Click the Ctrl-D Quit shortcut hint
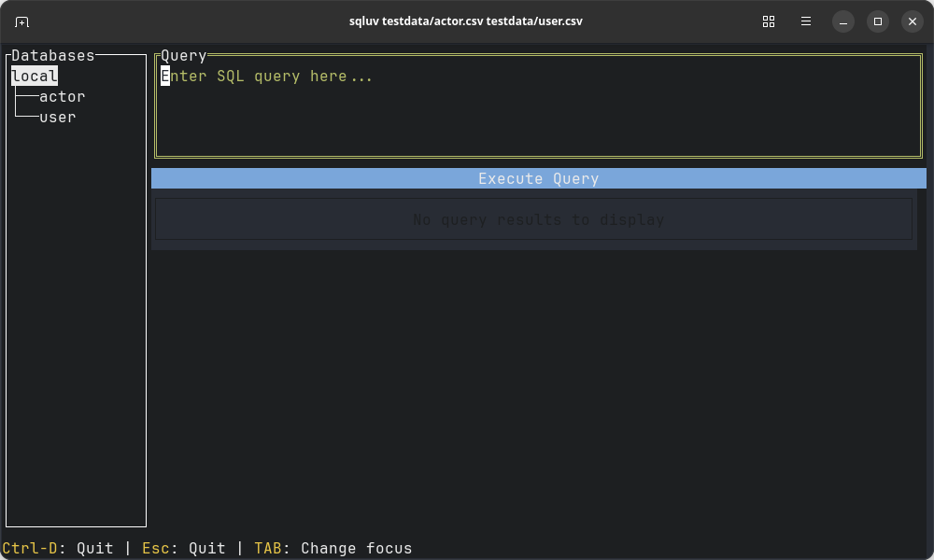The image size is (934, 560). pyautogui.click(x=58, y=549)
